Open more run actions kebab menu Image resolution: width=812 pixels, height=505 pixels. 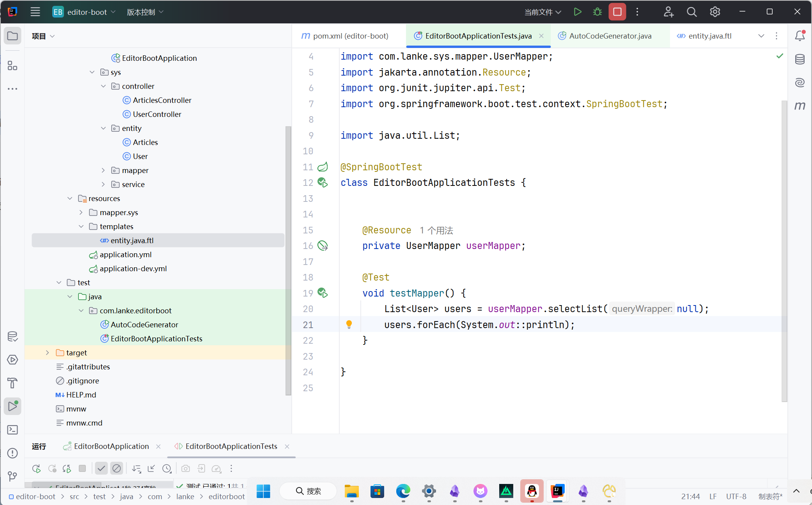[x=637, y=12]
